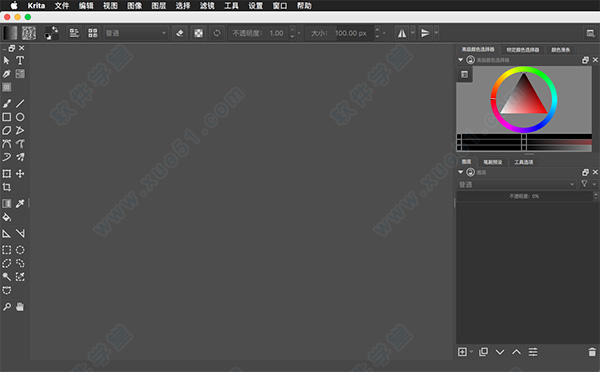
Task: Open the 滤镜 menu
Action: click(207, 6)
